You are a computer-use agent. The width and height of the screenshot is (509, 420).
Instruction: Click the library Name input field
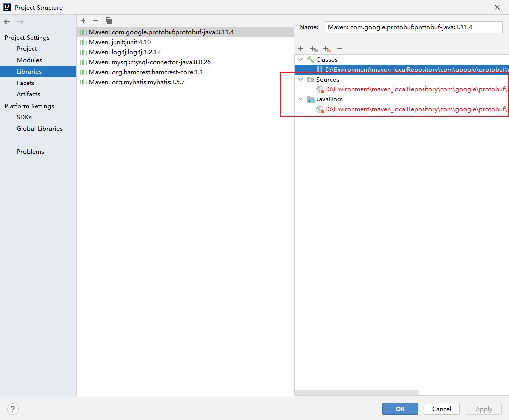413,27
